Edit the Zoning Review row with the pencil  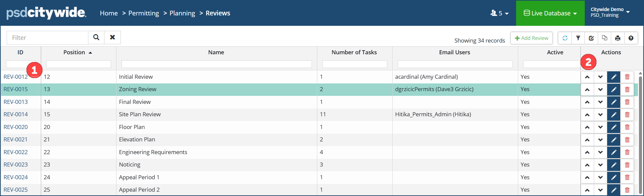[614, 89]
